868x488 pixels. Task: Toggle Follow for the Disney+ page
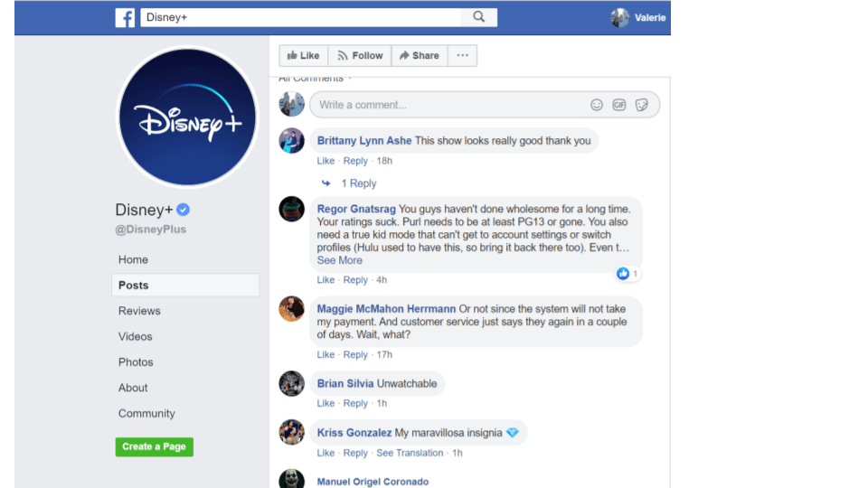click(360, 55)
